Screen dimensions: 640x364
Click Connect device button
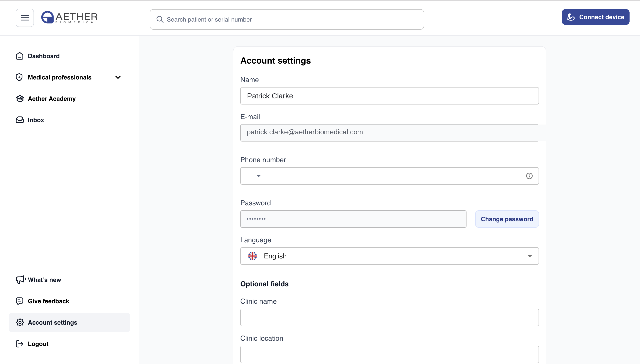(x=596, y=17)
